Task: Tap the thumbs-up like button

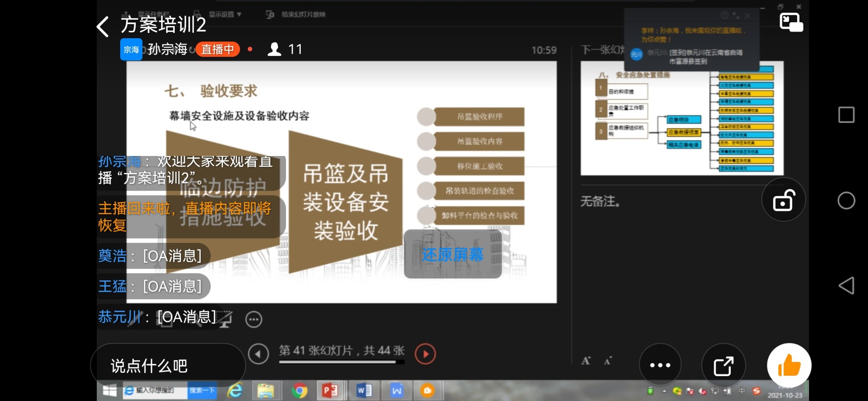Action: click(x=789, y=365)
